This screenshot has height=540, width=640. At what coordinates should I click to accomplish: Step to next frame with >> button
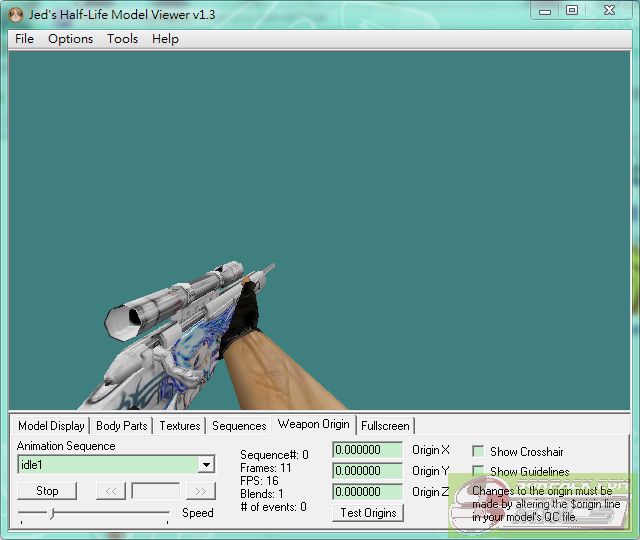click(x=200, y=491)
